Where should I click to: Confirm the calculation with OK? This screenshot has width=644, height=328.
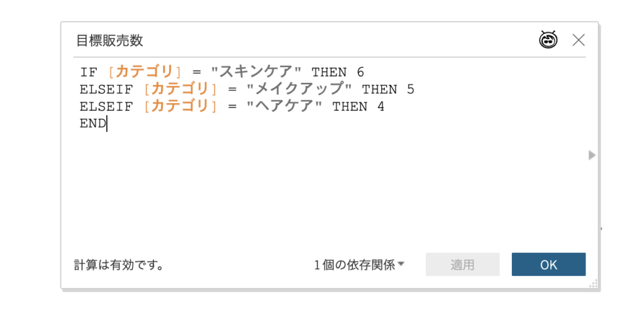548,265
